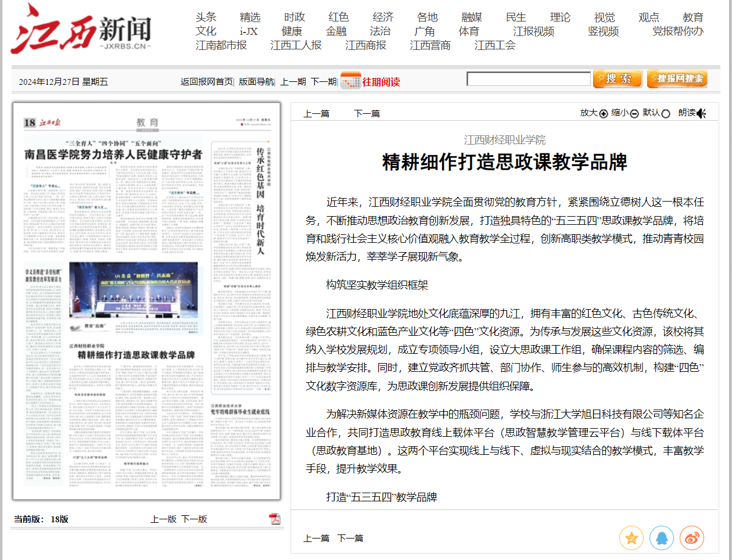Image resolution: width=732 pixels, height=560 pixels.
Task: Click 下一篇 next article at top
Action: [x=367, y=114]
